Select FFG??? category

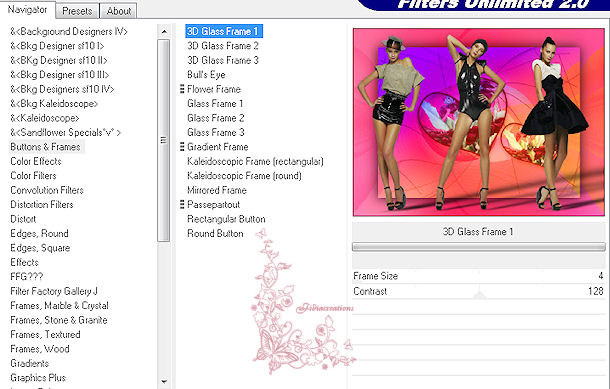click(x=26, y=277)
